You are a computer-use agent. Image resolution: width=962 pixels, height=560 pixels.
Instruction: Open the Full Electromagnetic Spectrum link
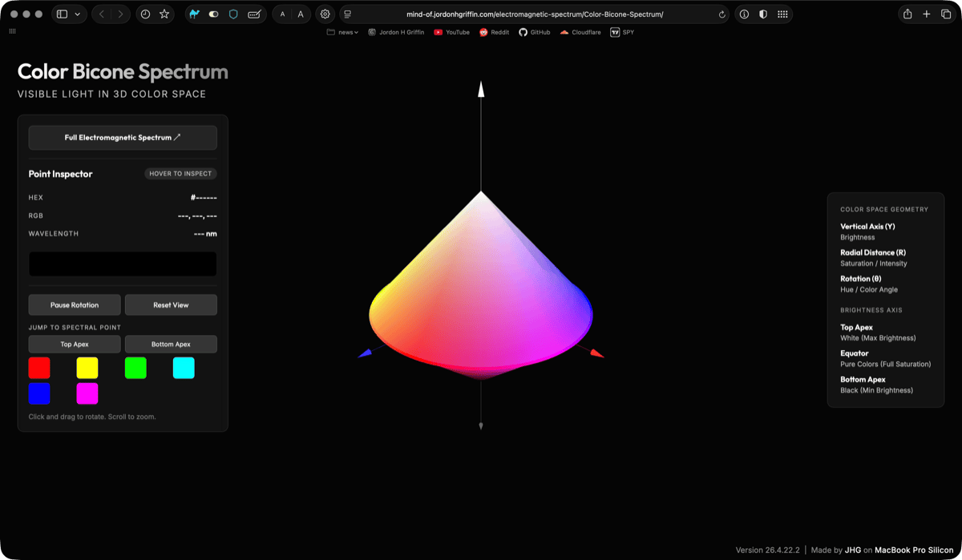[x=123, y=138]
